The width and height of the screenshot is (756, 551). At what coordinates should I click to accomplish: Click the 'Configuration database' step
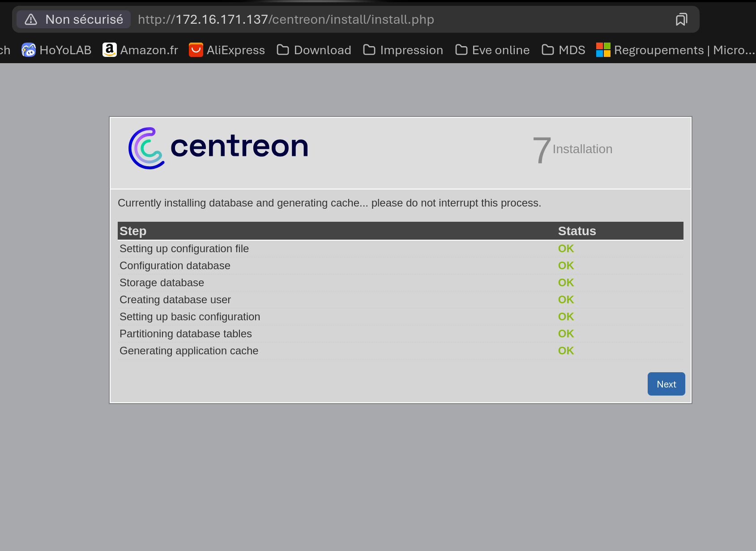(x=175, y=266)
